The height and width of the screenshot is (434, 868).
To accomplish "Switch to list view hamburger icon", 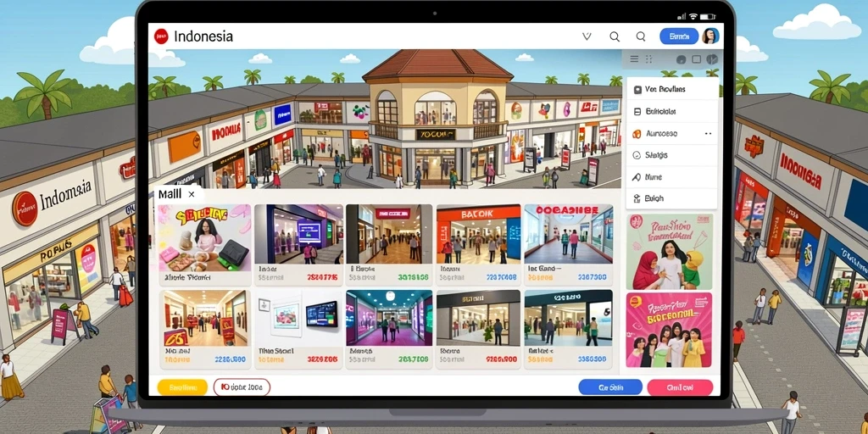I will (634, 59).
